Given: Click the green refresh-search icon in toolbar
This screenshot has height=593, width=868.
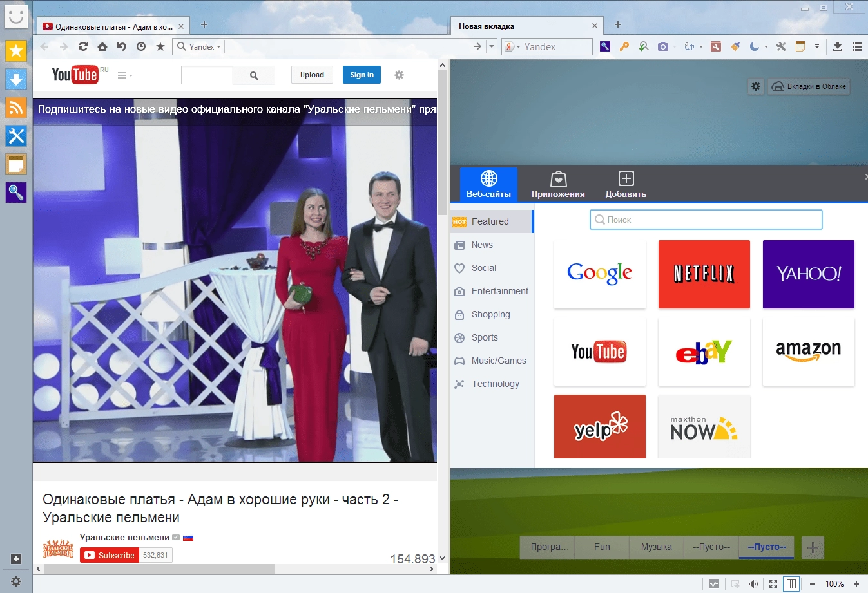Looking at the screenshot, I should coord(643,46).
